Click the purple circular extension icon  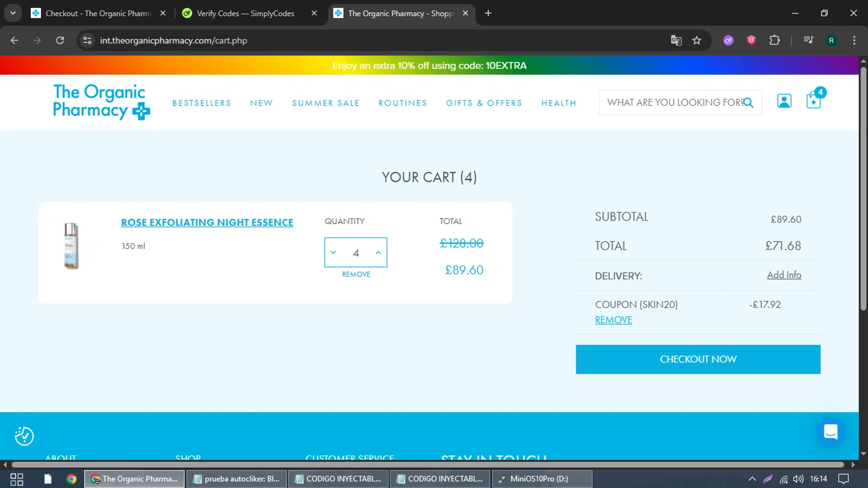729,41
